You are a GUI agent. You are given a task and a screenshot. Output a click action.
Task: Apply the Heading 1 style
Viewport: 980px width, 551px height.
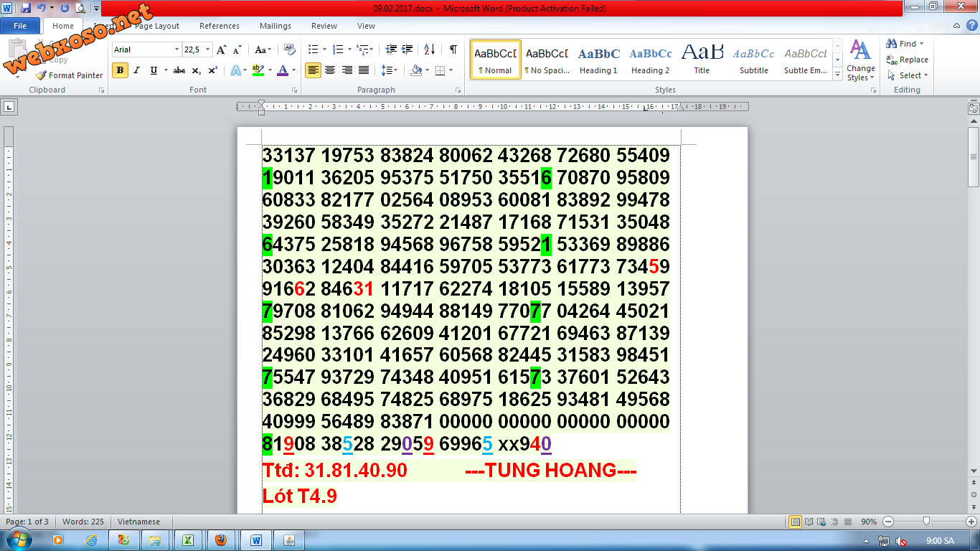coord(599,60)
